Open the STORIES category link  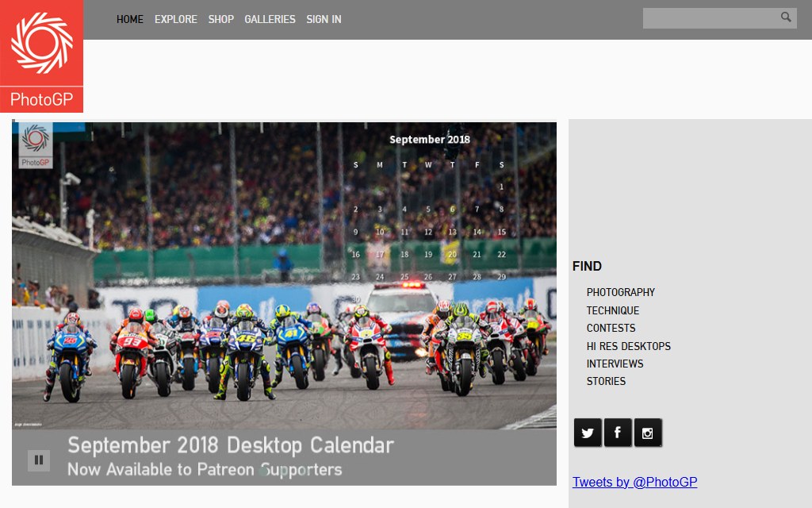[607, 382]
